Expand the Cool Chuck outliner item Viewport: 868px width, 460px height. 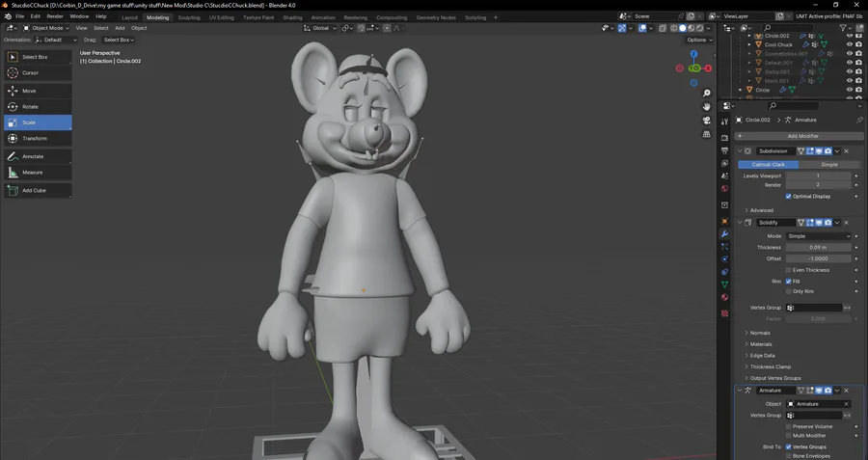click(749, 44)
